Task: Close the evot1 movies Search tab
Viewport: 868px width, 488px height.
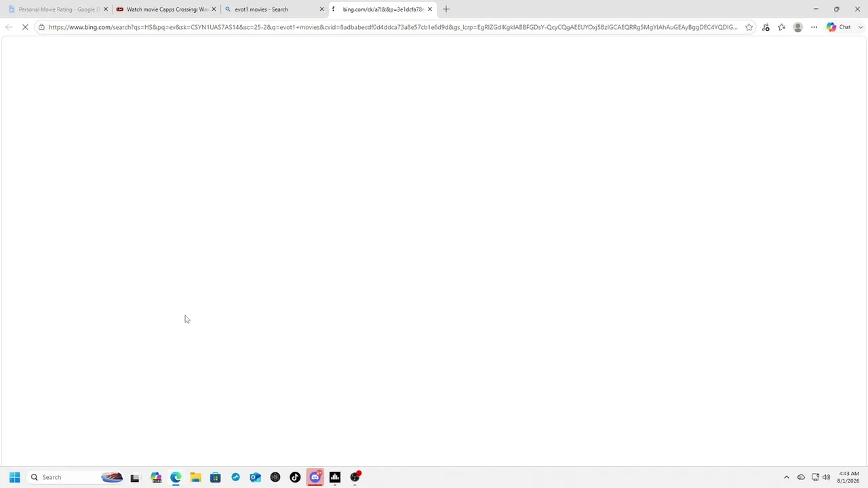Action: (321, 9)
